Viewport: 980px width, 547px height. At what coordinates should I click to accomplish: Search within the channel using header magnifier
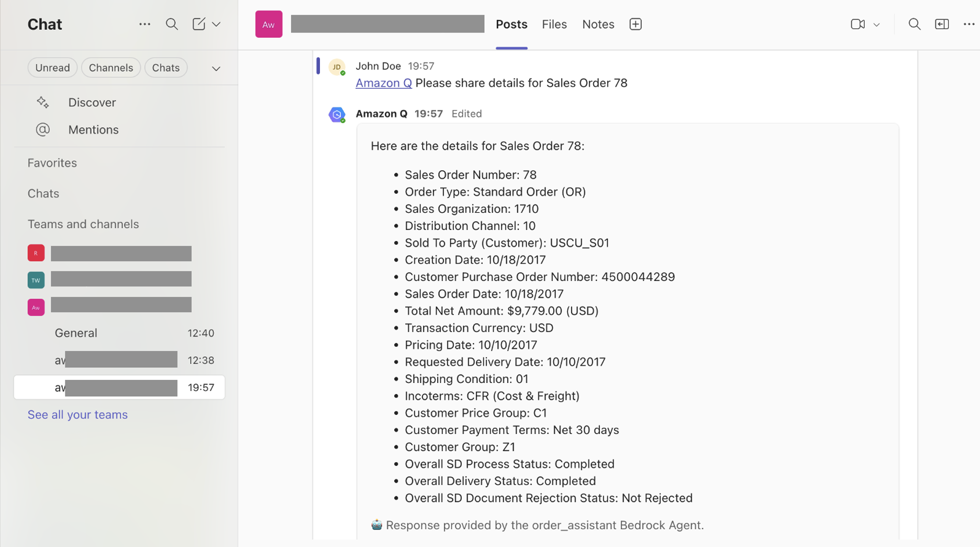click(x=915, y=24)
